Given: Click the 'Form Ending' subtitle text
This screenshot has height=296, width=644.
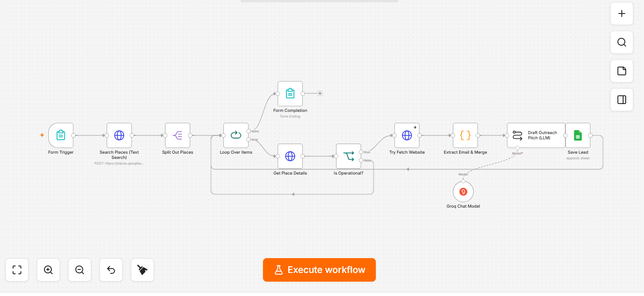Looking at the screenshot, I should (290, 116).
